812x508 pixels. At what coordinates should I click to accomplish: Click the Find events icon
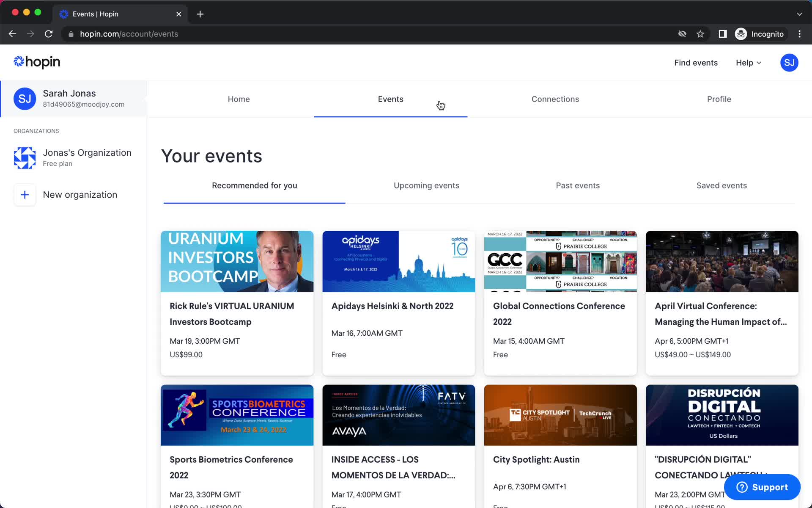[x=696, y=63]
